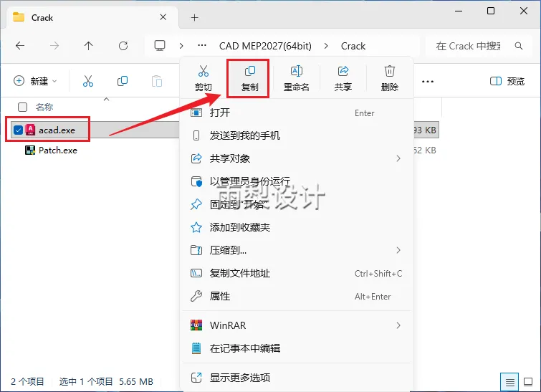Select the Patch.exe file name
Screen dimensions: 541x392
[58, 150]
